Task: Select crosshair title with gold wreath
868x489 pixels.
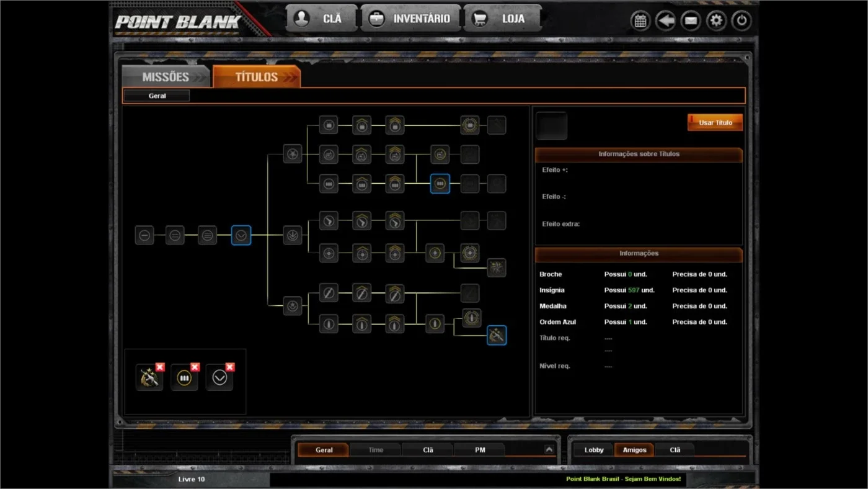Action: click(x=470, y=253)
